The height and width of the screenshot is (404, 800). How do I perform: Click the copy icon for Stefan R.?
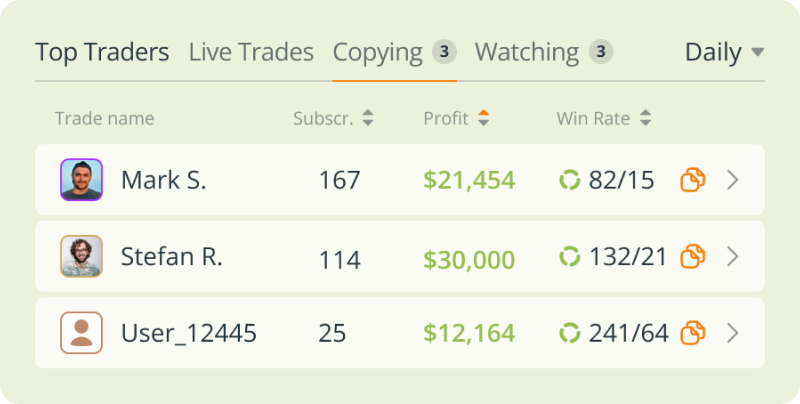[x=693, y=256]
